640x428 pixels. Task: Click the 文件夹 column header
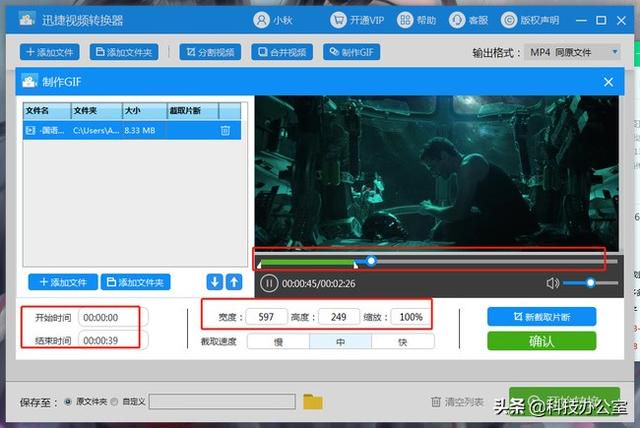[x=97, y=111]
